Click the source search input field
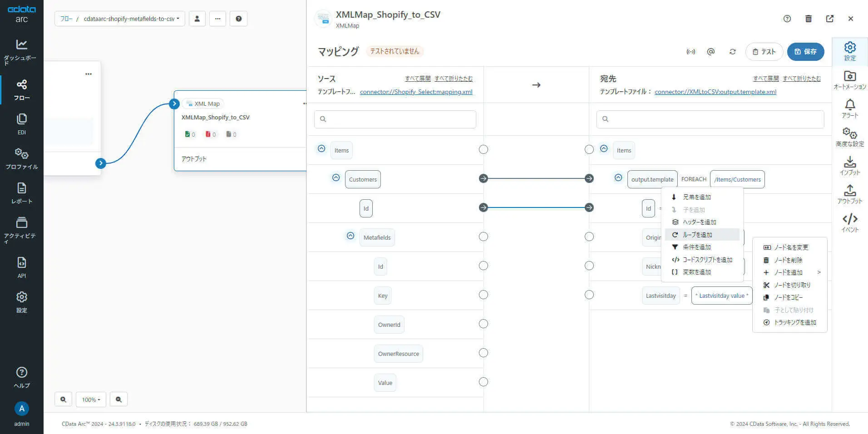 coord(395,119)
